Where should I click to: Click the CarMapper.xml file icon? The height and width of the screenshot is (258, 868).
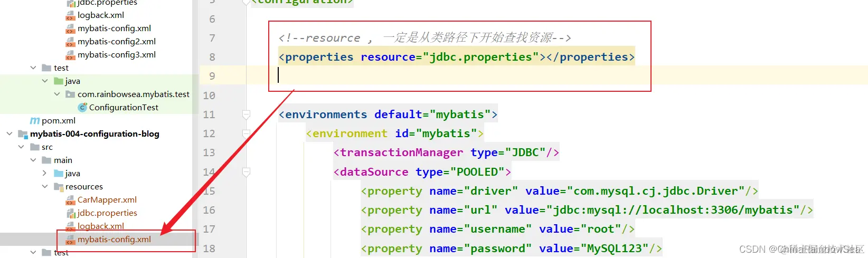pos(70,200)
